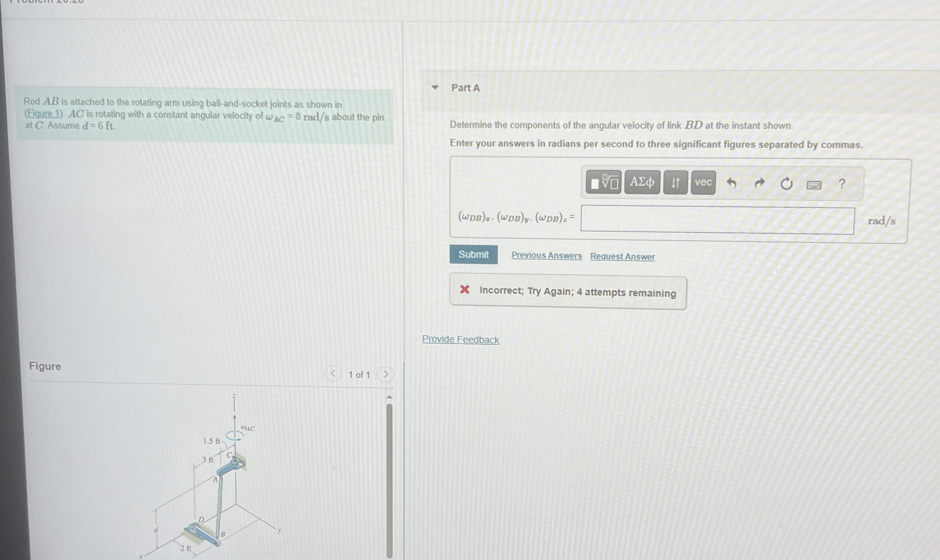Open the Greek symbols ΑΣφ palette
This screenshot has height=560, width=940.
coord(642,182)
